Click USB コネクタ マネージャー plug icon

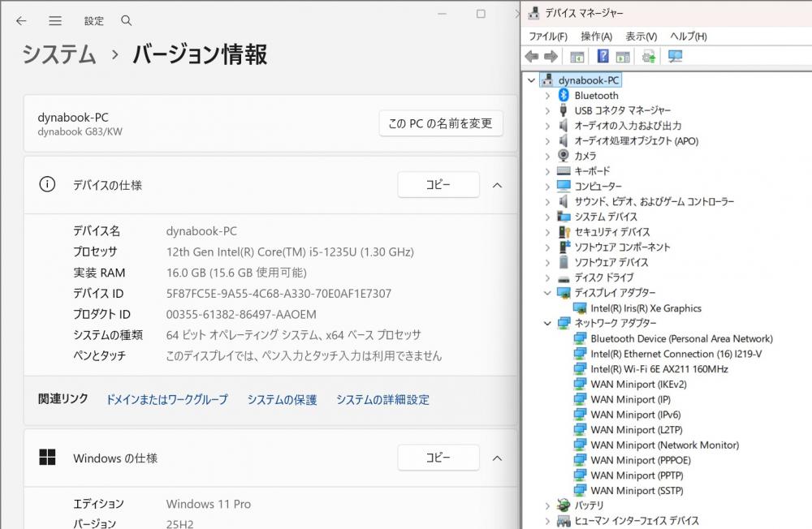pyautogui.click(x=564, y=110)
